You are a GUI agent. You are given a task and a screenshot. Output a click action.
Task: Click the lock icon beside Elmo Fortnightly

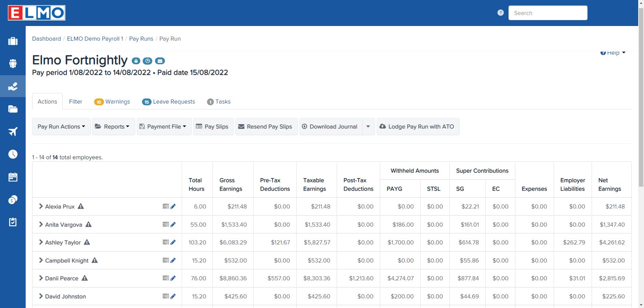pos(136,61)
